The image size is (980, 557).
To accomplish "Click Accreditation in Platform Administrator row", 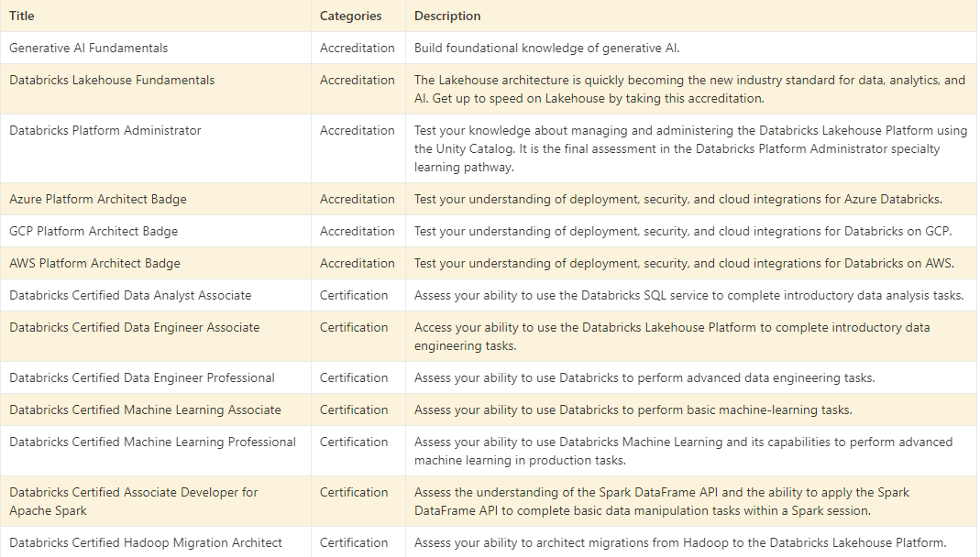I will [x=358, y=130].
